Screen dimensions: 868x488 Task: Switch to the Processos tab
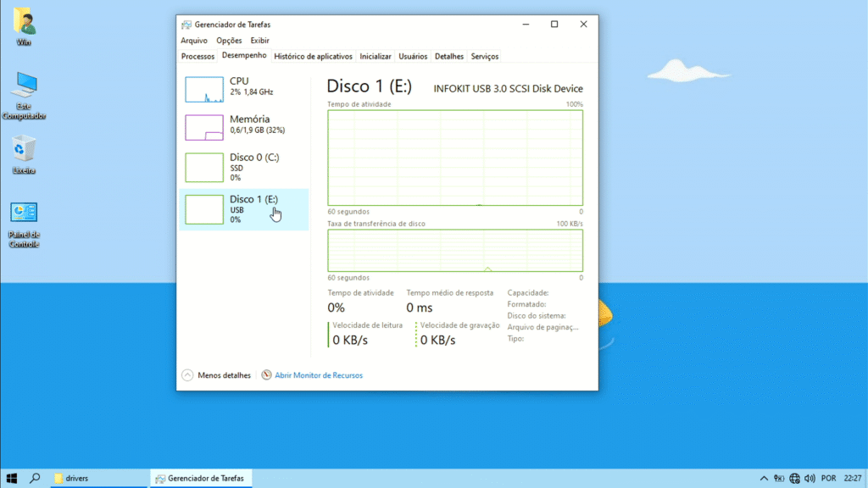tap(198, 57)
